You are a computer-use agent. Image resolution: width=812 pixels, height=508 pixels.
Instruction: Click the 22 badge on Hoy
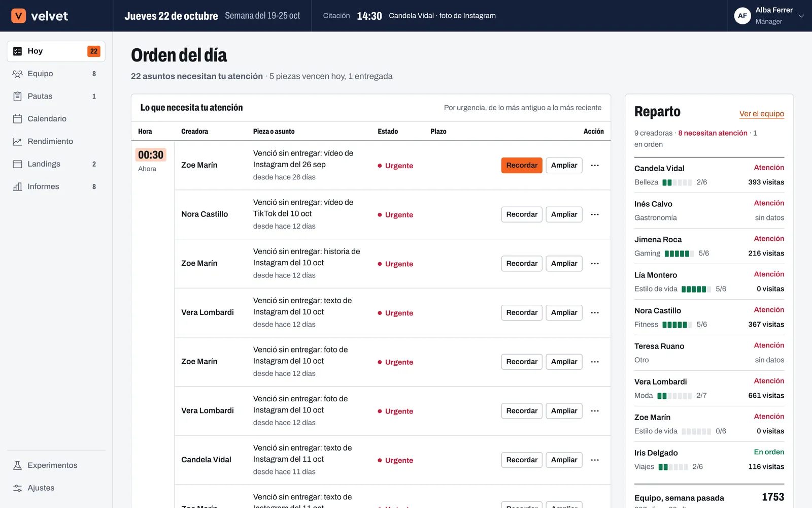(94, 51)
